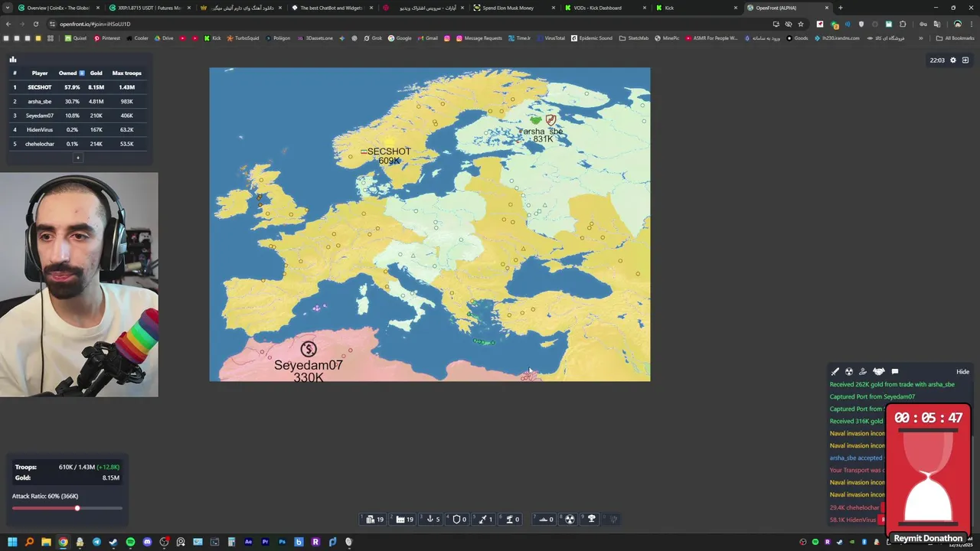Open Gmail bookmark
The height and width of the screenshot is (551, 980).
[427, 37]
